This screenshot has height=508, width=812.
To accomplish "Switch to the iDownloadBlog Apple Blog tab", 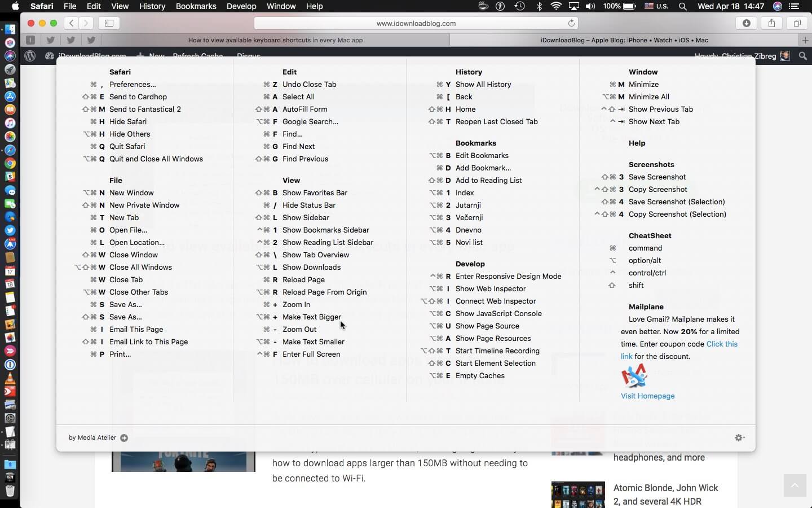I will tap(624, 40).
